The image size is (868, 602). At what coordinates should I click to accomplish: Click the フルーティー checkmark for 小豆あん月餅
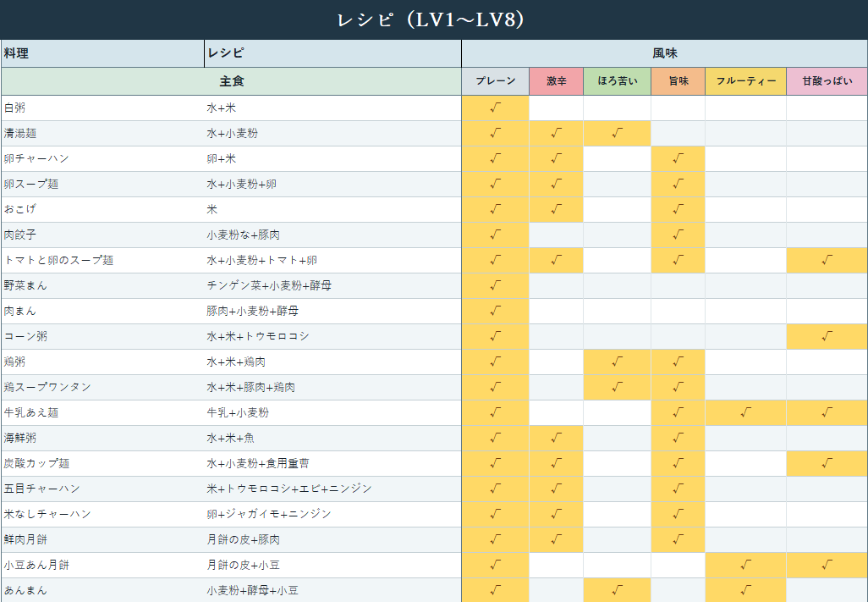pyautogui.click(x=745, y=565)
